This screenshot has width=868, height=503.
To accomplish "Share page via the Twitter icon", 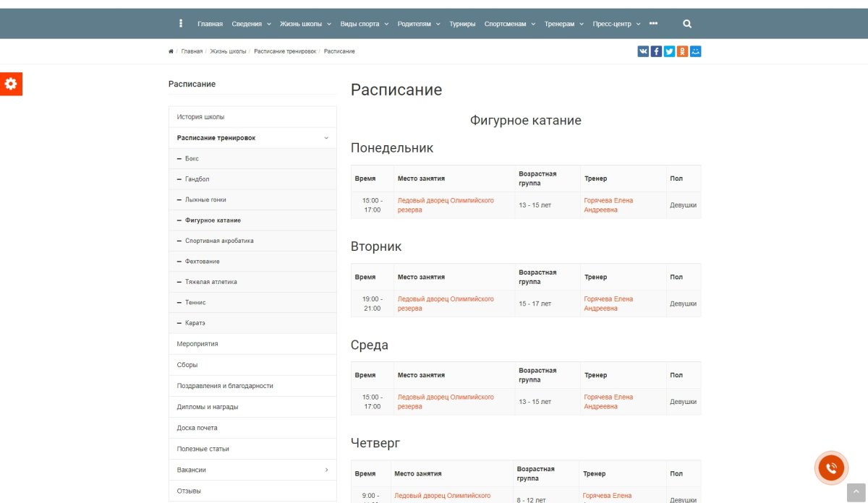I will click(669, 51).
